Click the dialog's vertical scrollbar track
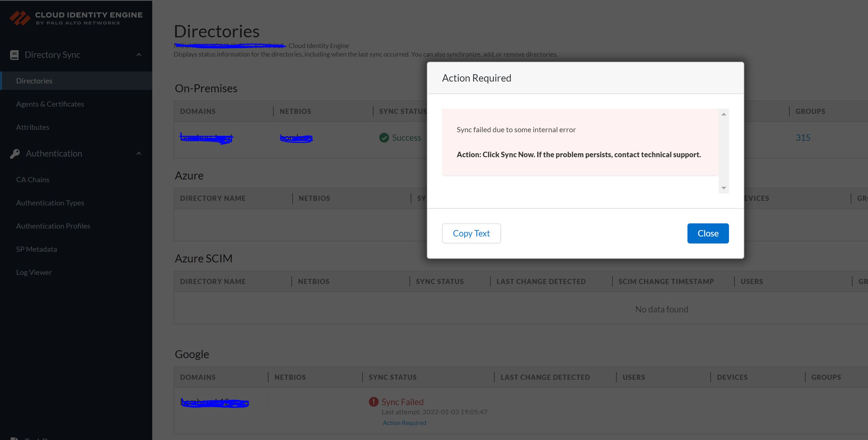Viewport: 868px width, 440px height. tap(723, 152)
